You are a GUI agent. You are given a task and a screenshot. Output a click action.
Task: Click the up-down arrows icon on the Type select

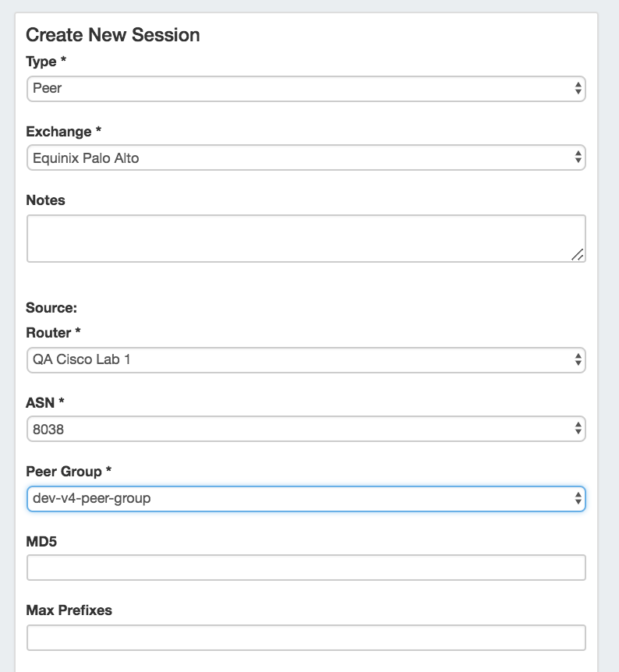click(578, 88)
